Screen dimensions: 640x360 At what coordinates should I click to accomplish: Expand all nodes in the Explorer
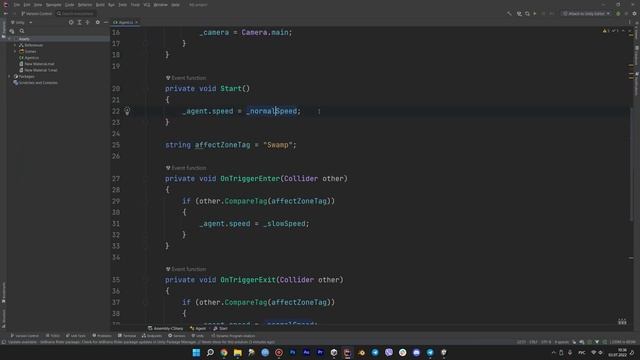[80, 22]
